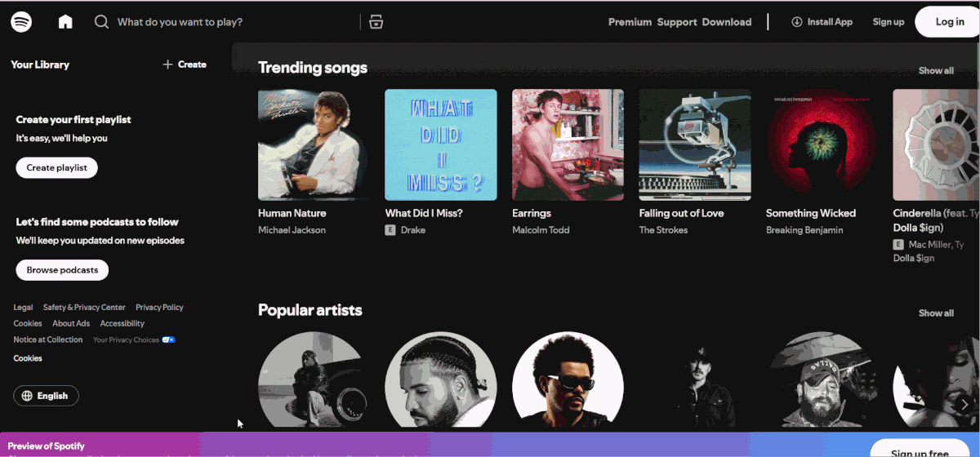Open Human Nature album cover
Image resolution: width=980 pixels, height=457 pixels.
tap(314, 144)
